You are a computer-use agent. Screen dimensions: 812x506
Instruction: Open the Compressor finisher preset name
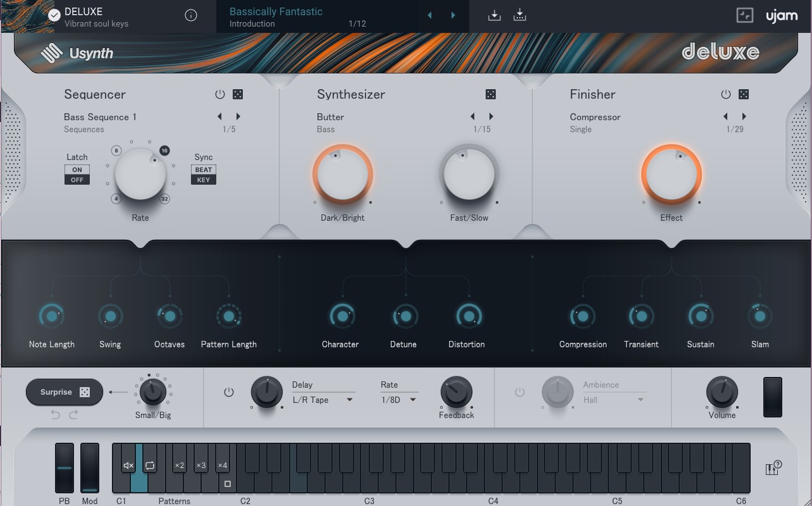coord(595,117)
